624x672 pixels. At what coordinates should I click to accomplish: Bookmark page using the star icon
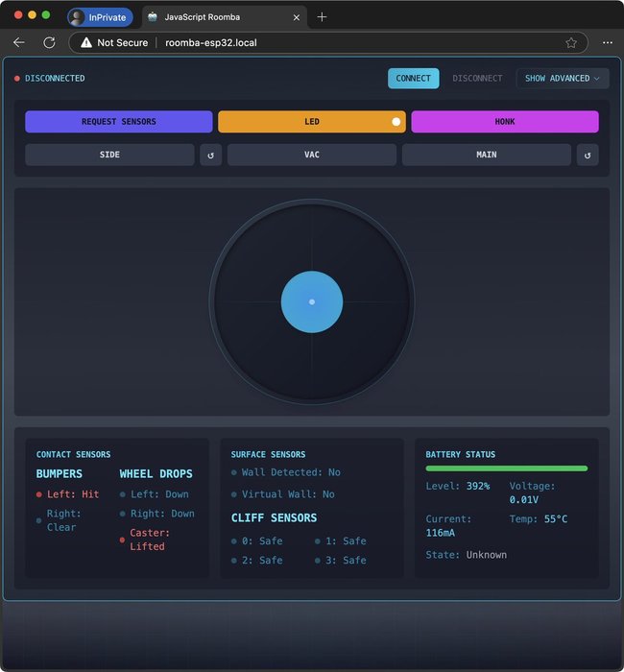pos(571,42)
